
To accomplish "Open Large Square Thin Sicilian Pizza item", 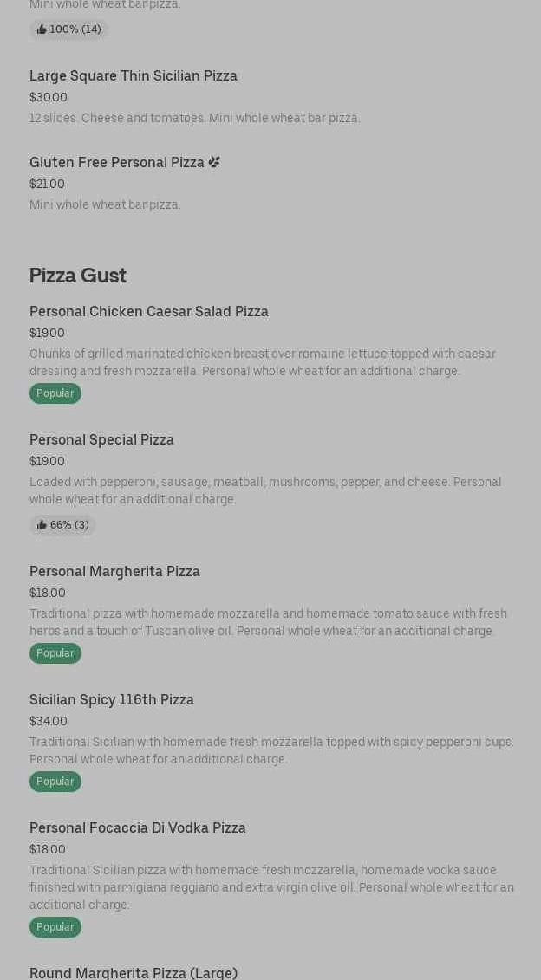I will pos(134,76).
